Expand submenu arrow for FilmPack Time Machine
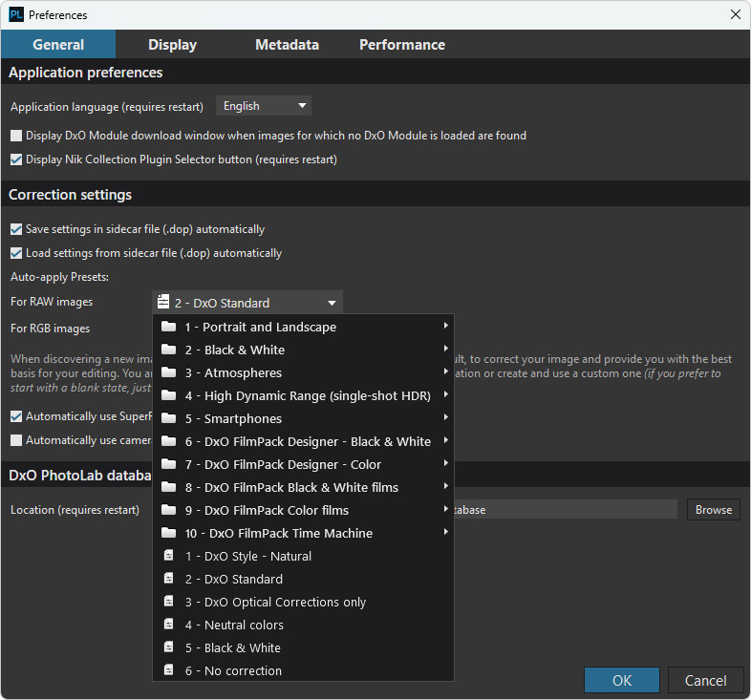Viewport: 751px width, 700px height. click(445, 532)
